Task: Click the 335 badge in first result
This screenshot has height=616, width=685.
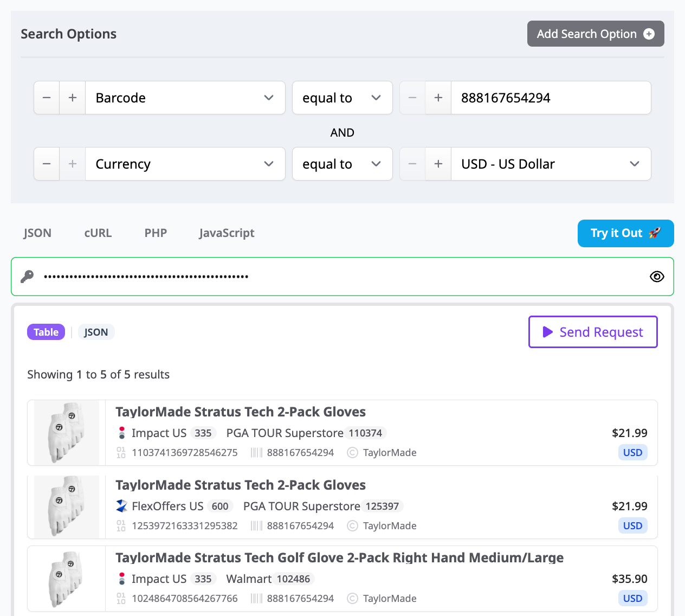Action: tap(203, 433)
